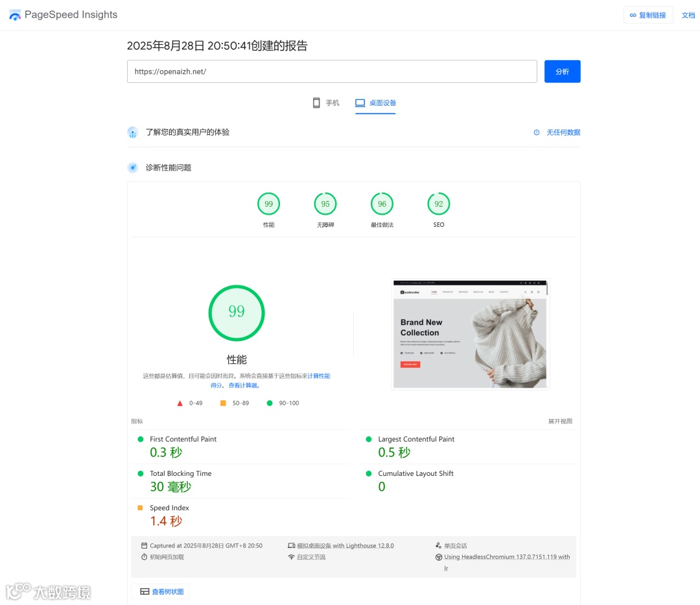Viewport: 700px width, 605px height.
Task: Click the Largest Contentful Paint metric label
Action: pos(416,440)
